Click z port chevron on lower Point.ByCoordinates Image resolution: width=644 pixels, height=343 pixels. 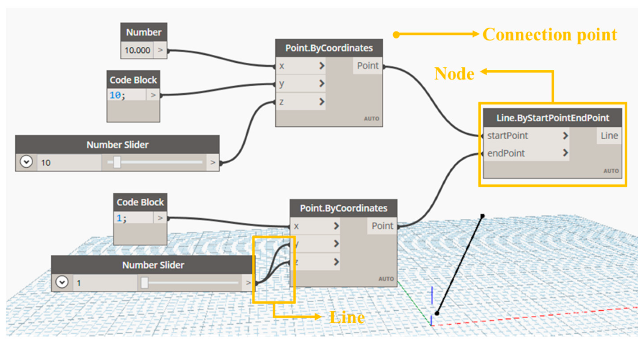[x=336, y=262]
